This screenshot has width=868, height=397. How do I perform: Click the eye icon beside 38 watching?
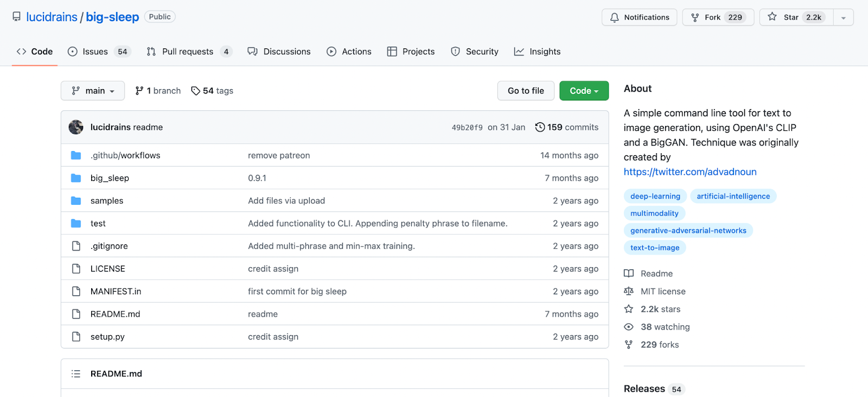pyautogui.click(x=629, y=327)
